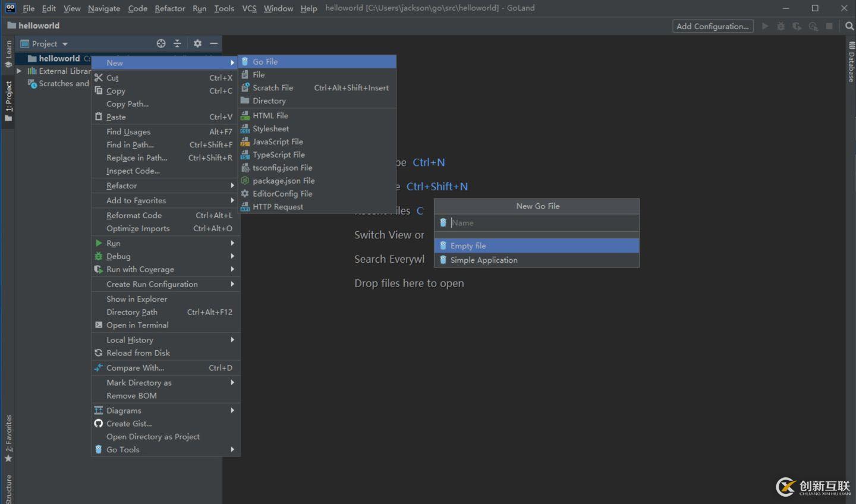Click the package.json File icon
This screenshot has height=504, width=856.
245,181
